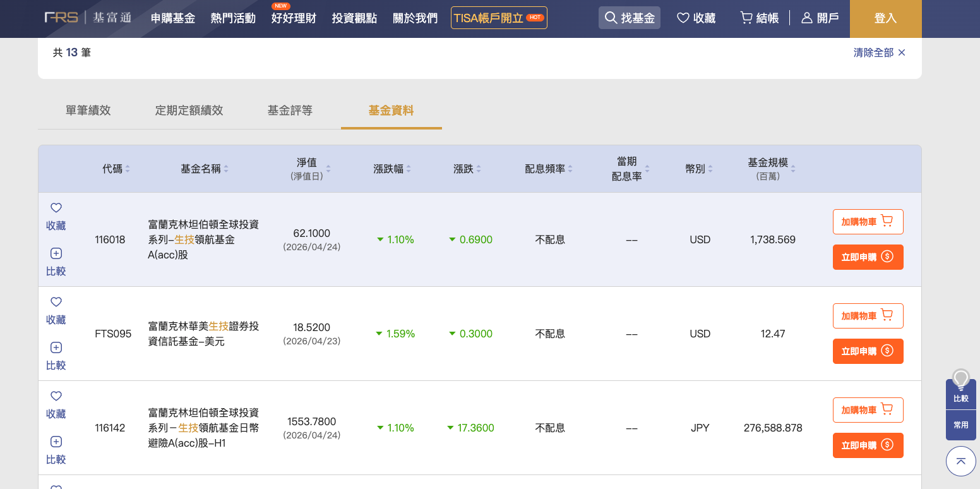Open the 投資觀點 menu
Image resolution: width=980 pixels, height=489 pixels.
[x=354, y=18]
